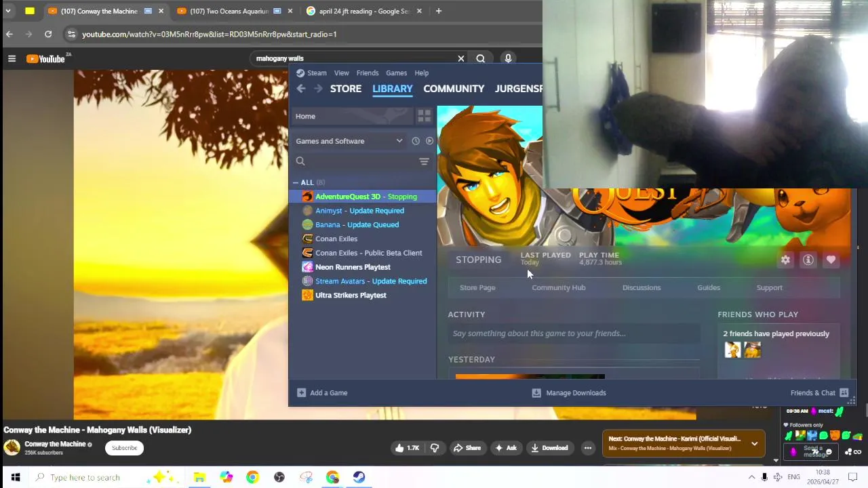Open the Discussions link
The height and width of the screenshot is (488, 868).
tap(641, 287)
